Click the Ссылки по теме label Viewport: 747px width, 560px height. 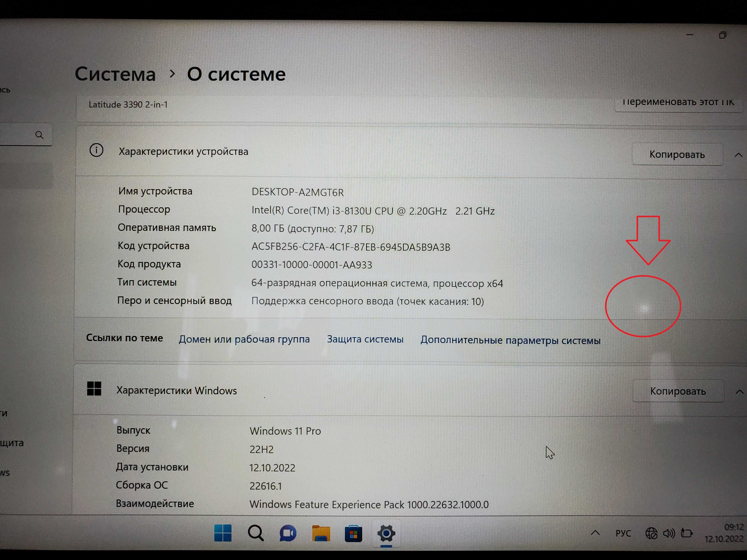124,338
